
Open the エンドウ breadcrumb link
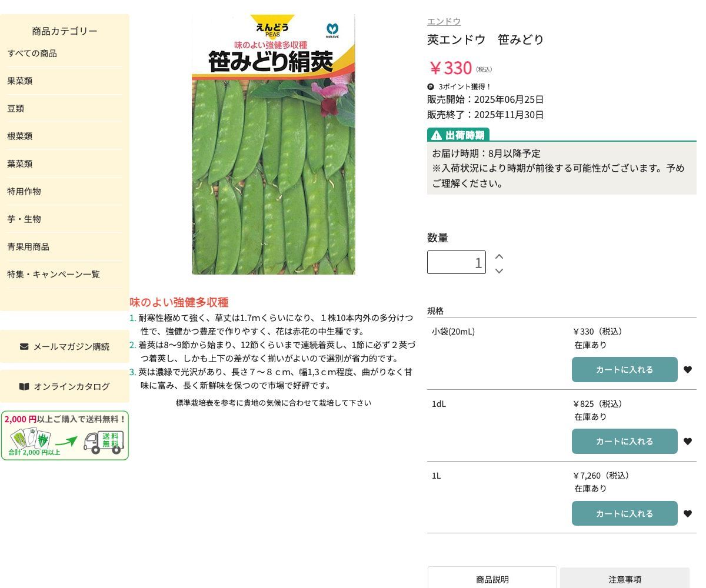coord(444,21)
